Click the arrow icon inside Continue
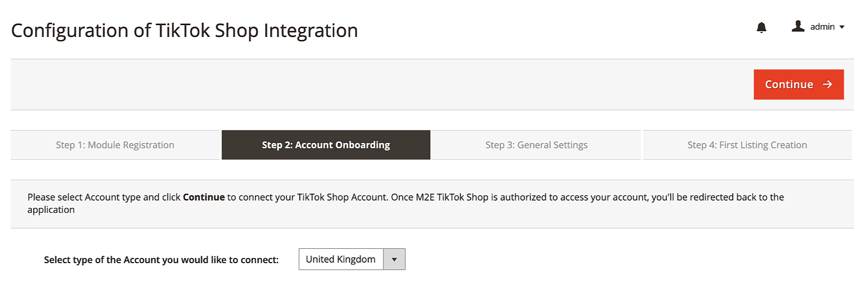 coord(827,84)
